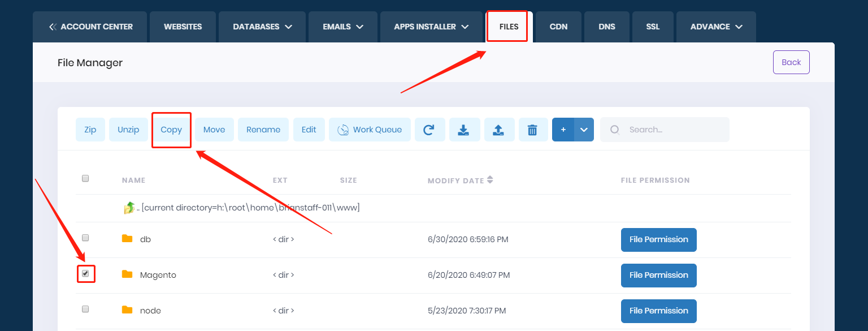
Task: Sort files by Modify Date
Action: coord(460,180)
